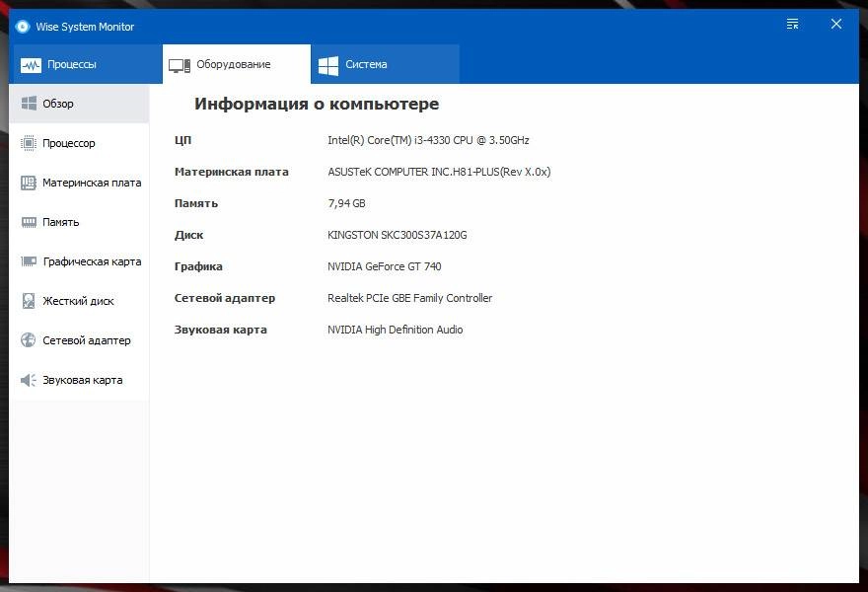Screen dimensions: 868x592
Task: Click the ЦП label
Action: 183,140
